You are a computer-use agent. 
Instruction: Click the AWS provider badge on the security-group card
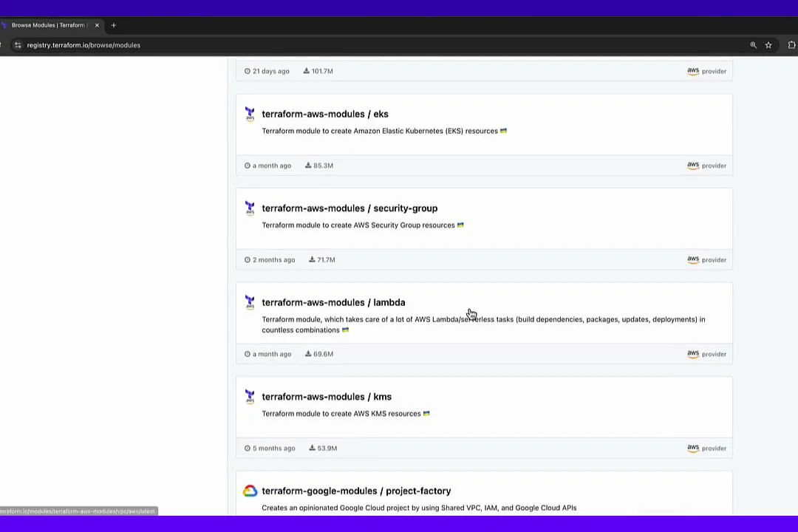pyautogui.click(x=706, y=259)
